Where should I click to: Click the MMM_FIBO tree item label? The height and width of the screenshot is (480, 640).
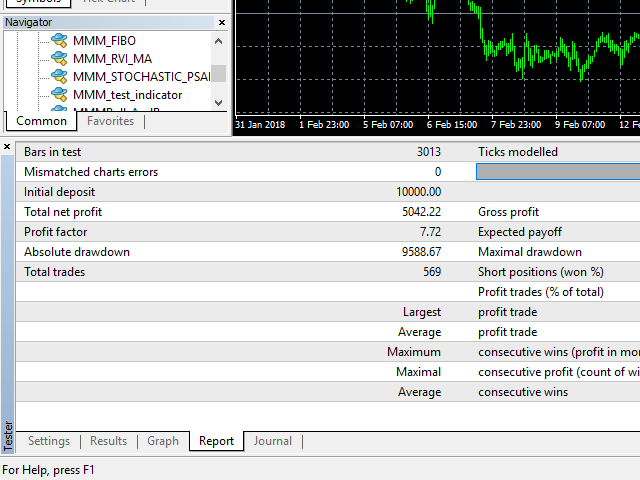[x=104, y=41]
